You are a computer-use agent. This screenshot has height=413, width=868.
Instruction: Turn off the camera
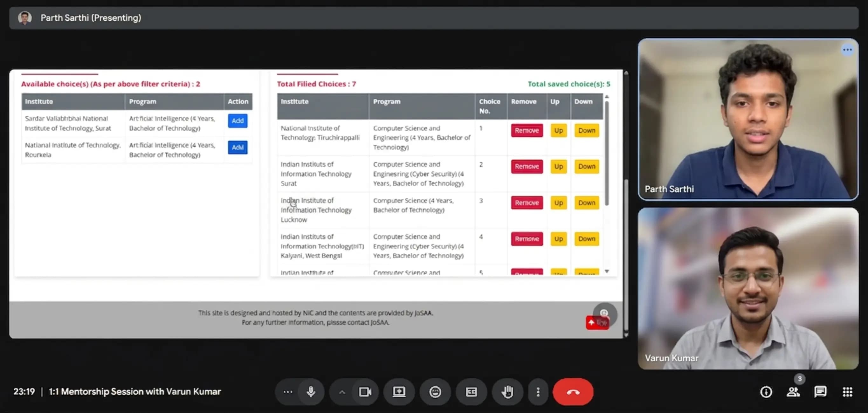pos(365,392)
